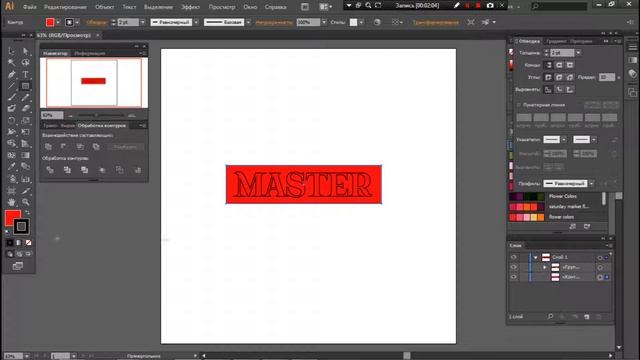Expand the group sublayer triangle
This screenshot has width=640, height=360.
coord(544,267)
